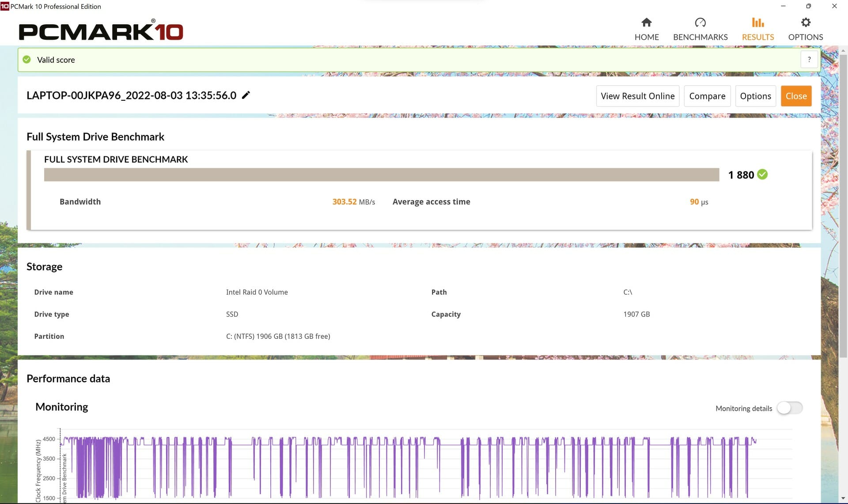The image size is (848, 504).
Task: Open the HOME section
Action: (x=647, y=29)
